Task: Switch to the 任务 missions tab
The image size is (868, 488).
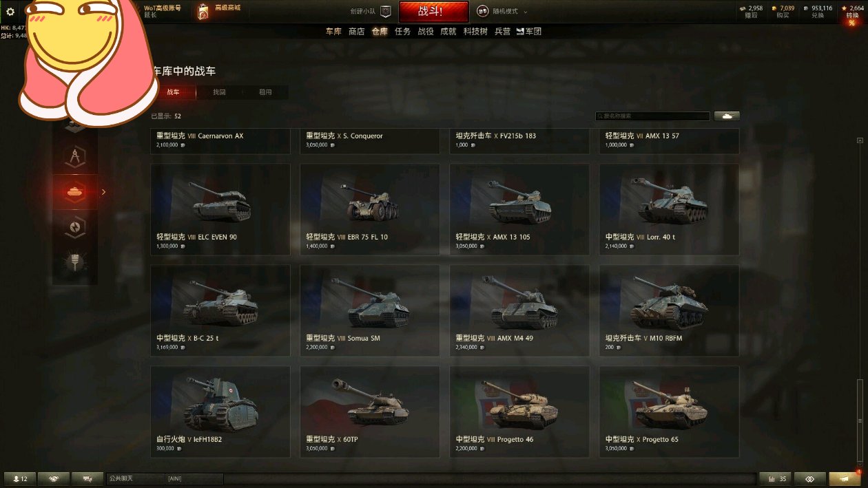Action: tap(403, 32)
